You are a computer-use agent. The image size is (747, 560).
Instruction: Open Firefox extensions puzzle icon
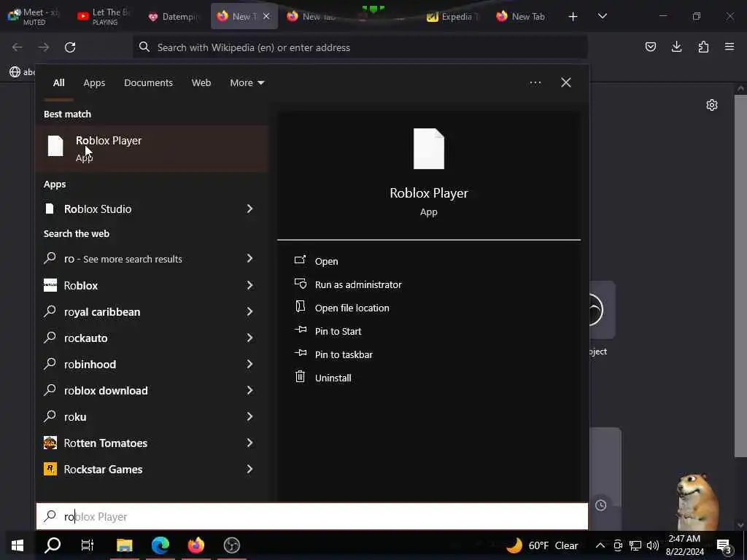703,47
